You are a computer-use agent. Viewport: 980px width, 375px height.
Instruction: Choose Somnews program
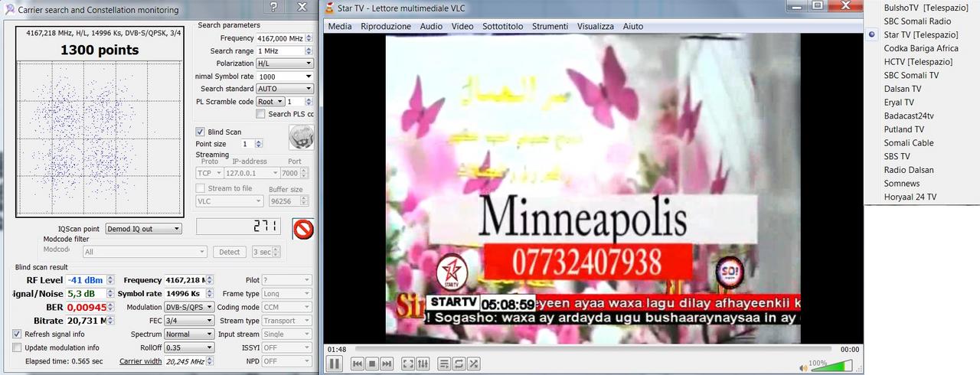pos(920,184)
